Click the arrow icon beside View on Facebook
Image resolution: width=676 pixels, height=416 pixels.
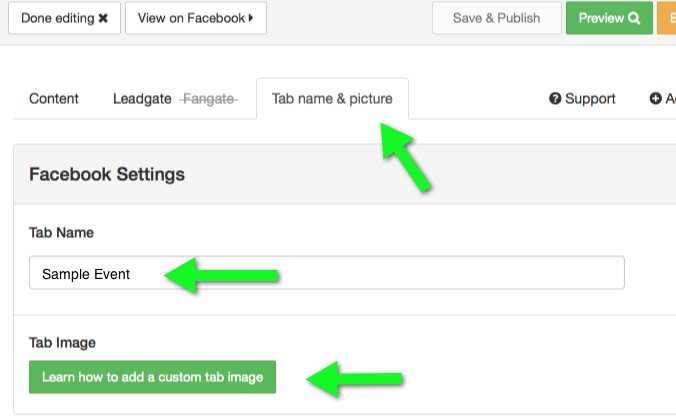[251, 18]
